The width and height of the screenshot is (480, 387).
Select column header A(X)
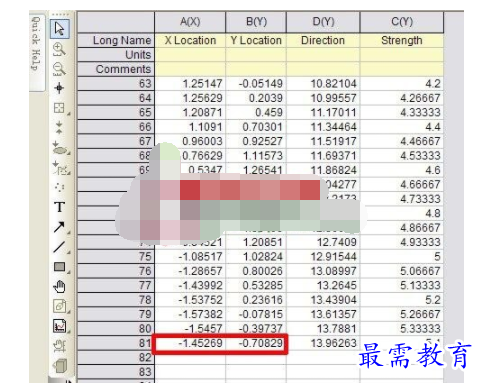(x=190, y=22)
